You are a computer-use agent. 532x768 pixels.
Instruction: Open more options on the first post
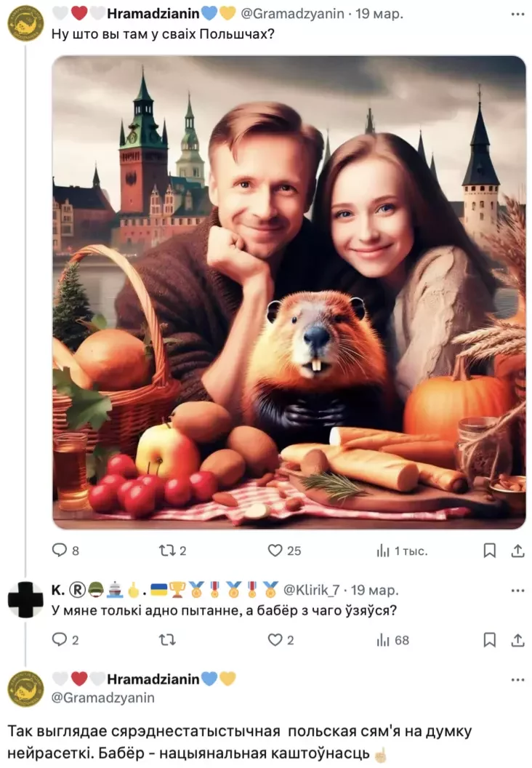tap(517, 14)
